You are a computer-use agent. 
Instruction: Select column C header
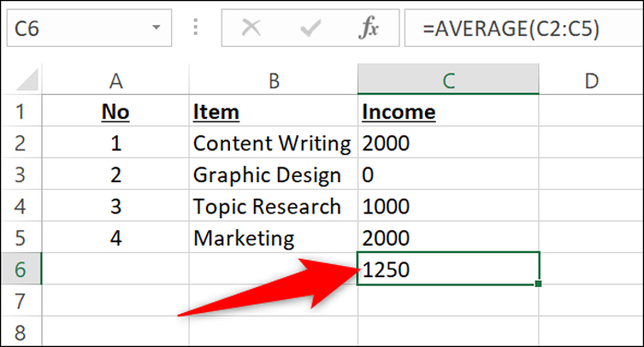coord(449,80)
